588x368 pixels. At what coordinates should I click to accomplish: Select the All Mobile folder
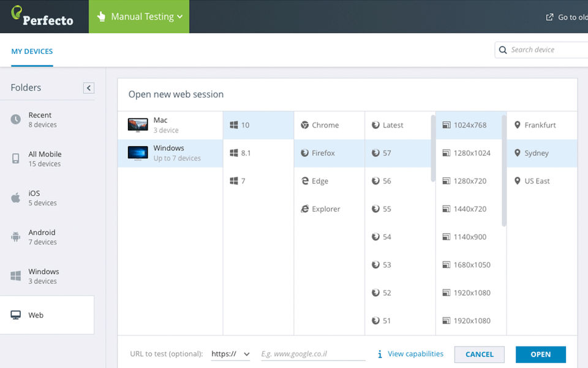tap(47, 159)
